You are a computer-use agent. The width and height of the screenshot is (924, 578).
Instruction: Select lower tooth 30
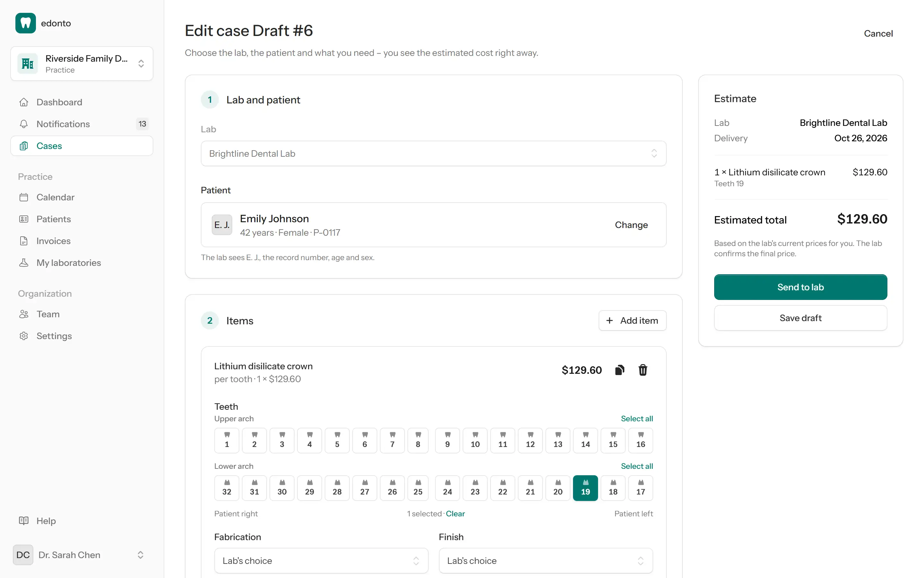pos(282,488)
